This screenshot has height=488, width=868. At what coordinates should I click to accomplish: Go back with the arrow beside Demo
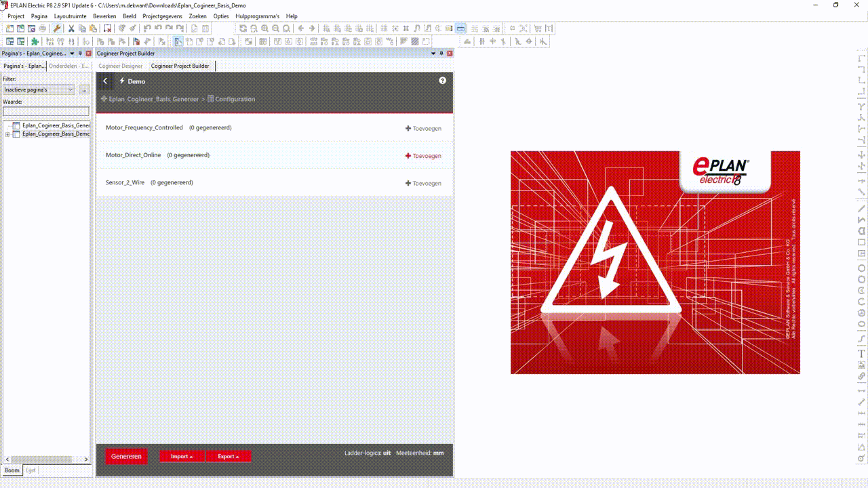[x=105, y=81]
